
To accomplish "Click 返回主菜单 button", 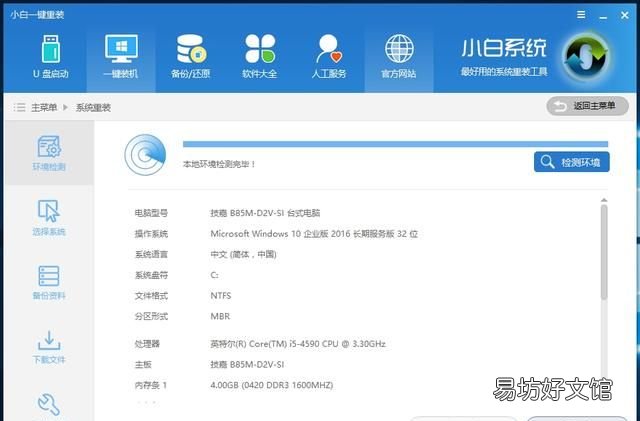I will coord(587,106).
